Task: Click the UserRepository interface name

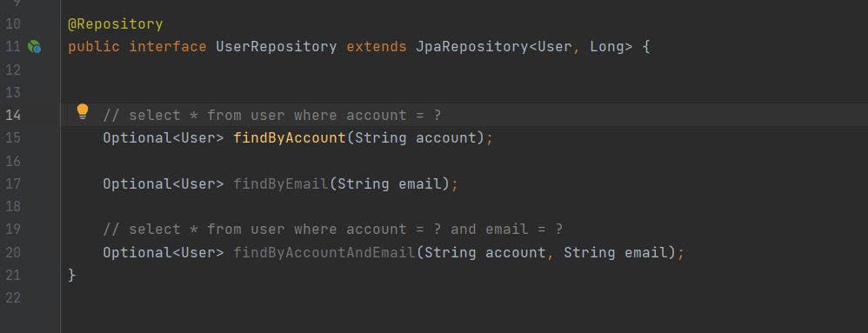Action: [277, 47]
